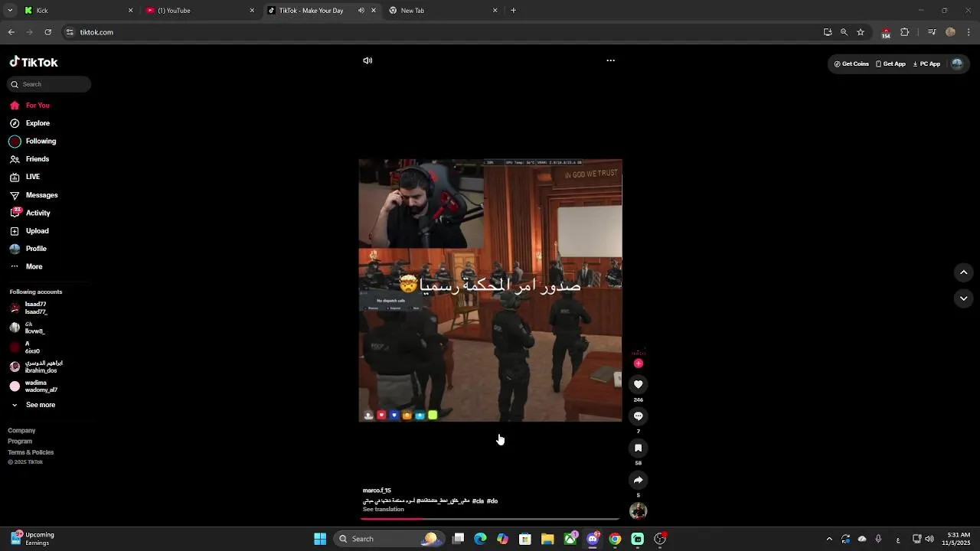980x551 pixels.
Task: Go back in browser history
Action: [11, 32]
